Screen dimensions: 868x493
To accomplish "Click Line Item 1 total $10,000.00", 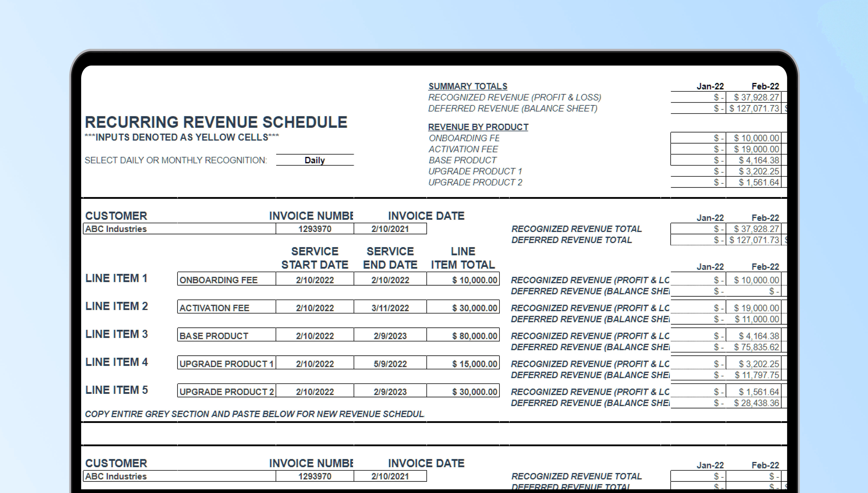I will tap(463, 279).
